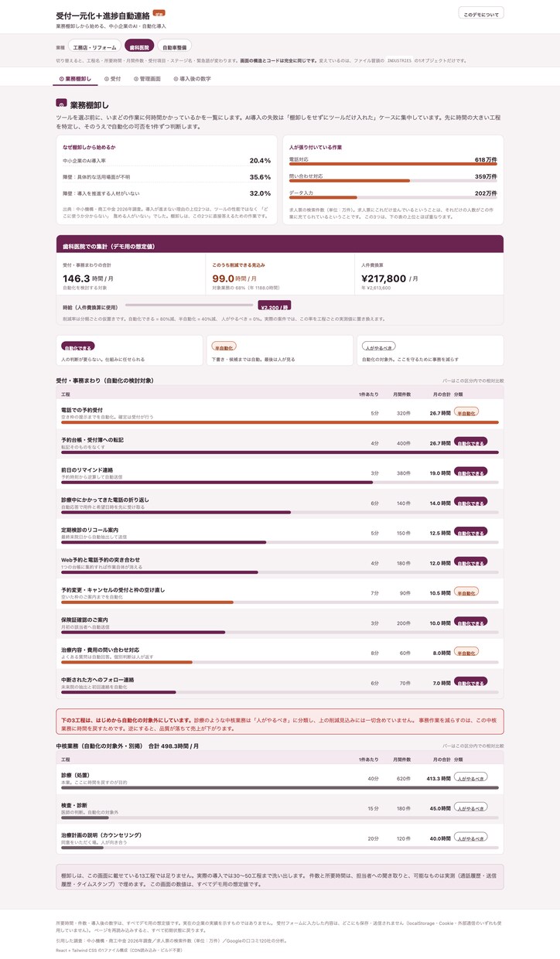Screen dimensions: 560x959
Task: Select the 歯科医院 industry pill
Action: [139, 47]
